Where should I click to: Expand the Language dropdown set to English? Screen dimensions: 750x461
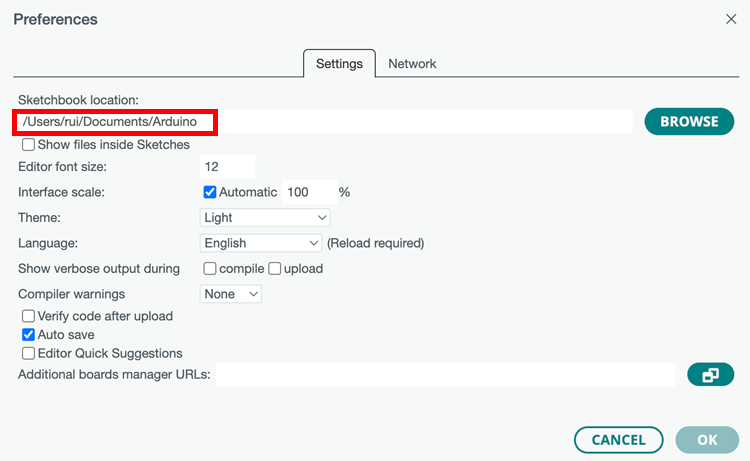(260, 243)
